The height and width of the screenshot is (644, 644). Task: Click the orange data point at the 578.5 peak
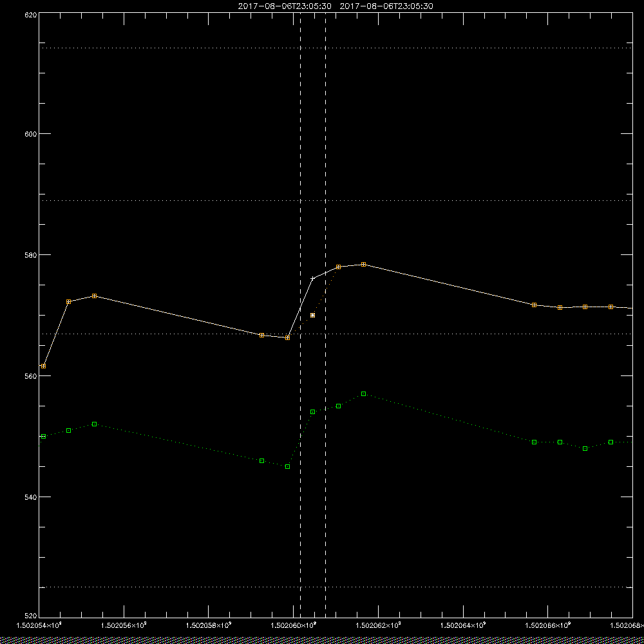pos(363,265)
